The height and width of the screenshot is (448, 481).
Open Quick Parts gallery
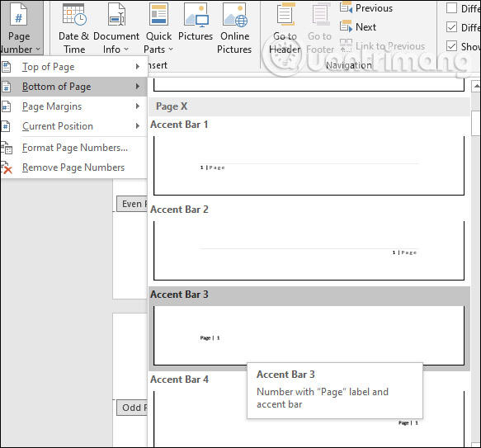[158, 28]
